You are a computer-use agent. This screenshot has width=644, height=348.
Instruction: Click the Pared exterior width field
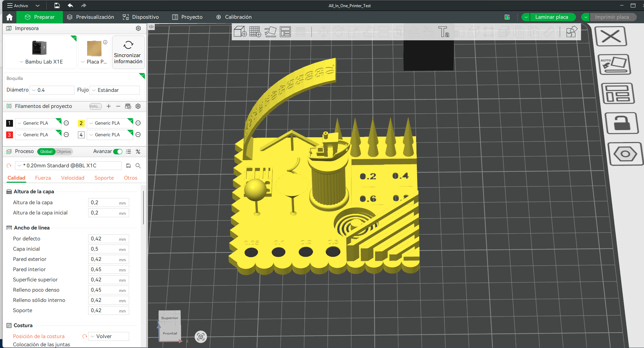point(109,259)
